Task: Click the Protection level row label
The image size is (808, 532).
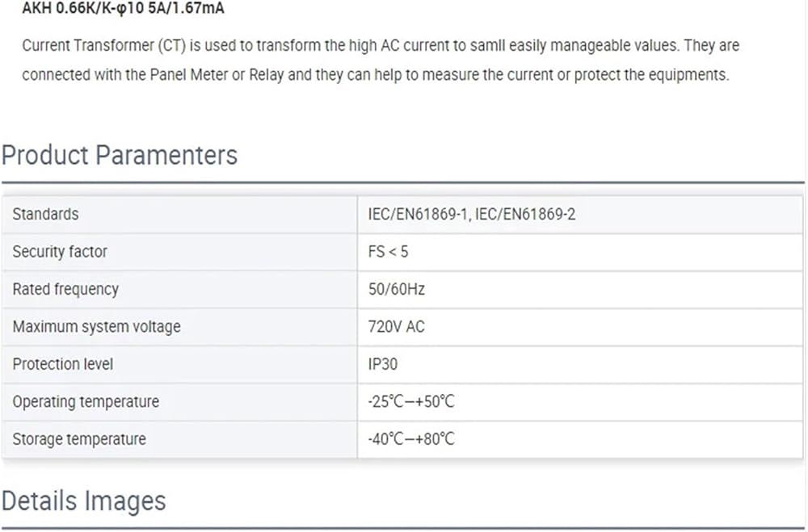Action: [x=63, y=364]
